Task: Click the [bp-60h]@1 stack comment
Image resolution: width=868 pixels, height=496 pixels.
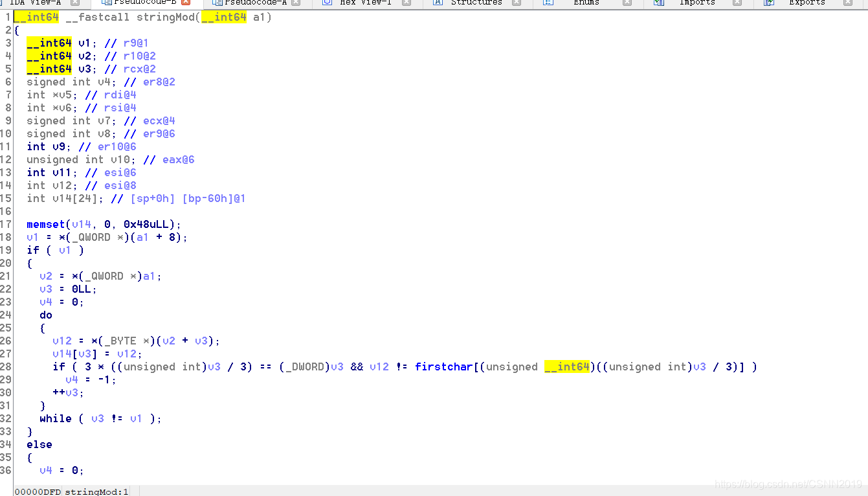Action: tap(214, 198)
